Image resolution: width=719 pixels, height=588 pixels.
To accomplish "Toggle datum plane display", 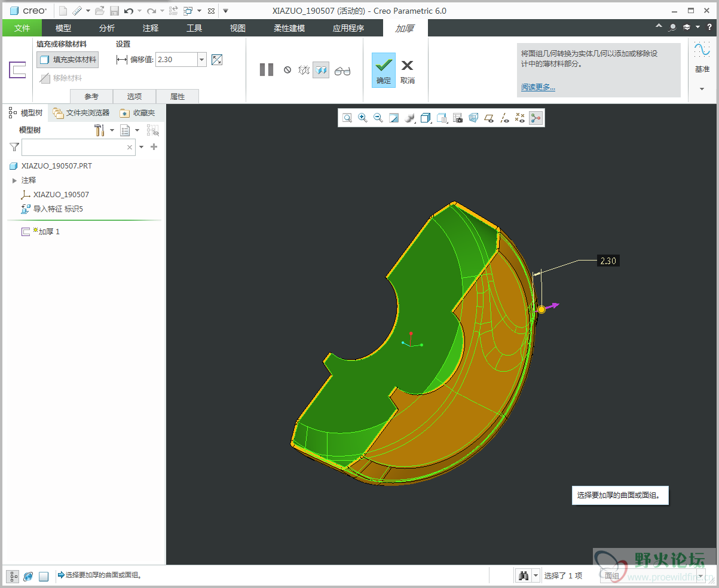I will click(488, 118).
